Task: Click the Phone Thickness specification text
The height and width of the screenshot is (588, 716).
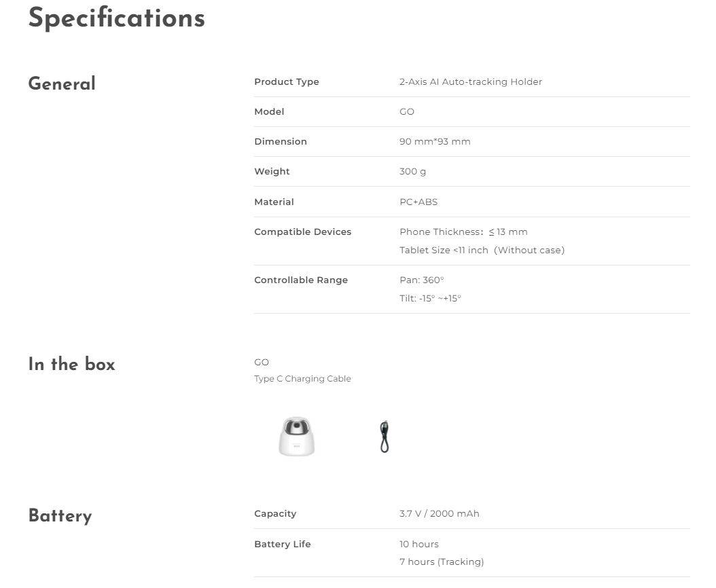Action: coord(463,232)
